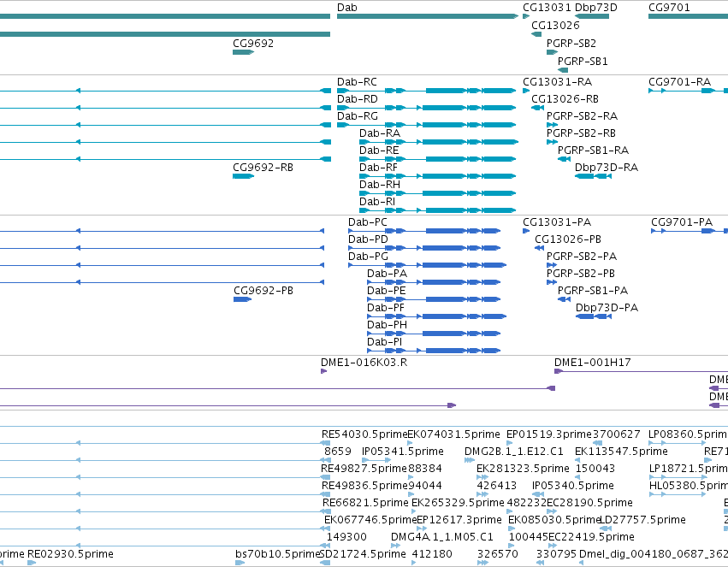The image size is (728, 567).
Task: Click the RE49827.5prime EST label
Action: tap(364, 469)
